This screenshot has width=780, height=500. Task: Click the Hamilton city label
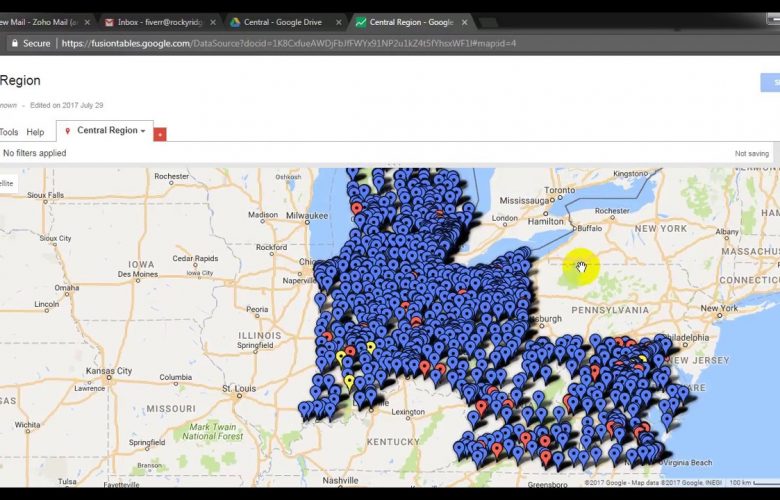546,221
